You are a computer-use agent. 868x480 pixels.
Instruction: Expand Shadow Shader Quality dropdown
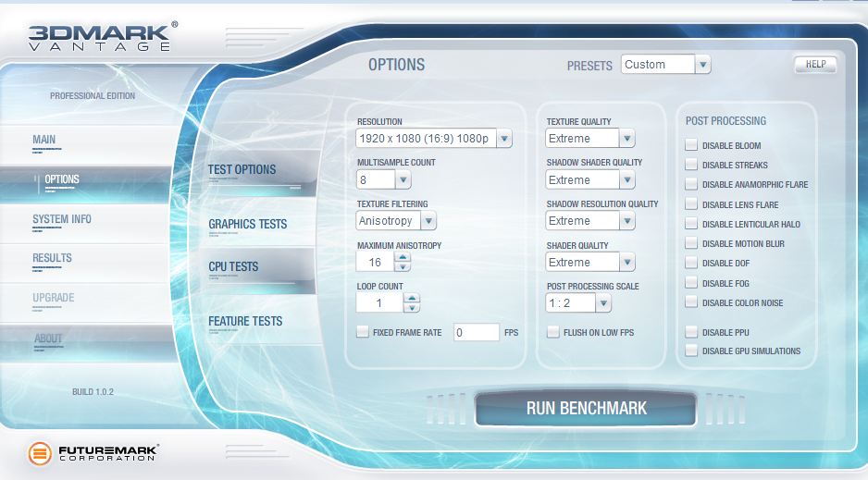626,179
